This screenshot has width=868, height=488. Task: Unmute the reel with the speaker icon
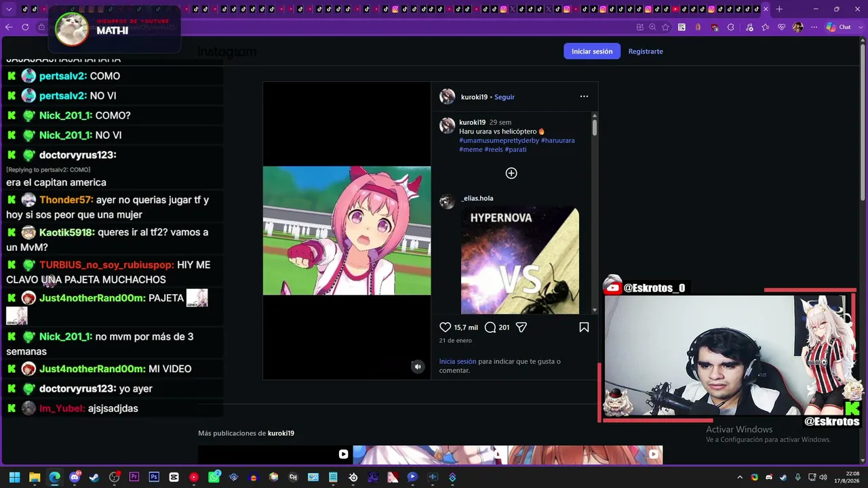418,367
